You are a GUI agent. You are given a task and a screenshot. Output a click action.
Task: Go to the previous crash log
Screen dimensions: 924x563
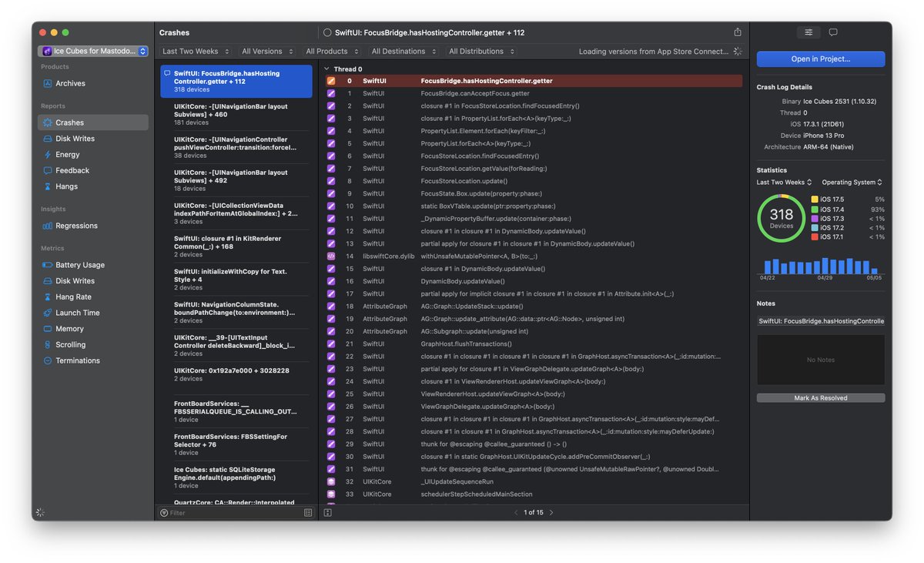coord(516,512)
